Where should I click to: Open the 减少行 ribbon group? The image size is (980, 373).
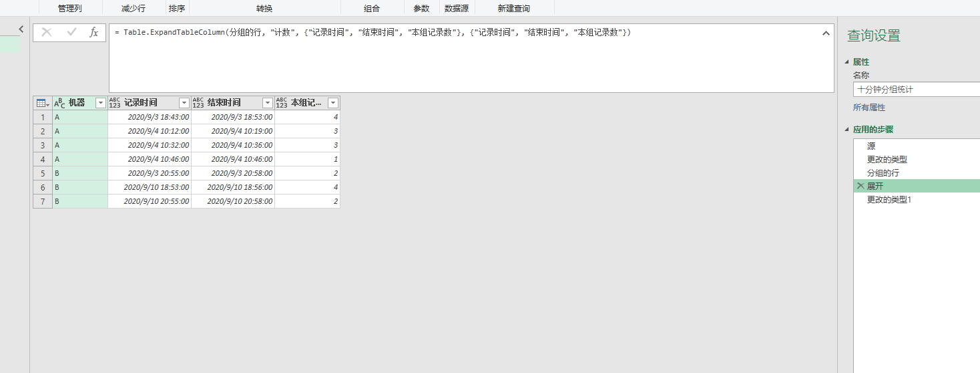[134, 9]
